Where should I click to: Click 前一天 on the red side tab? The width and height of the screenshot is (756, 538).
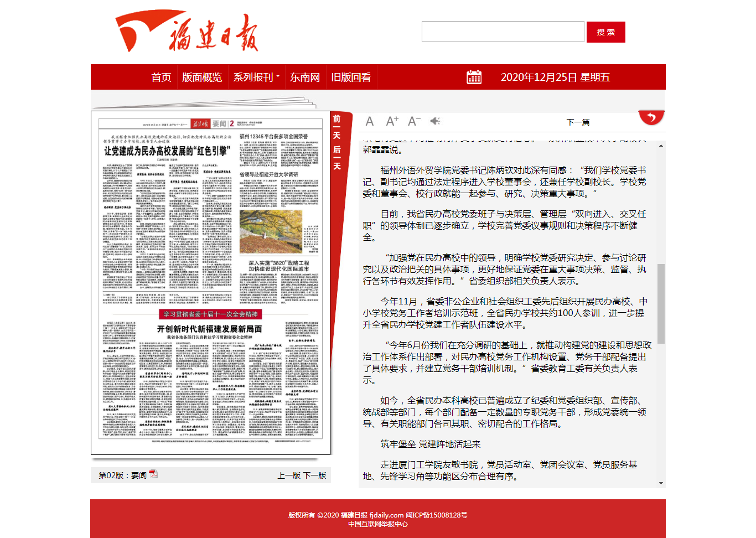(x=336, y=127)
